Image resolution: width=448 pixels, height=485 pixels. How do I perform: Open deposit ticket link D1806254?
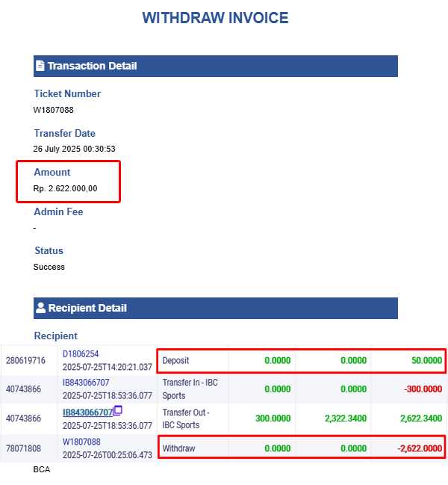(81, 354)
